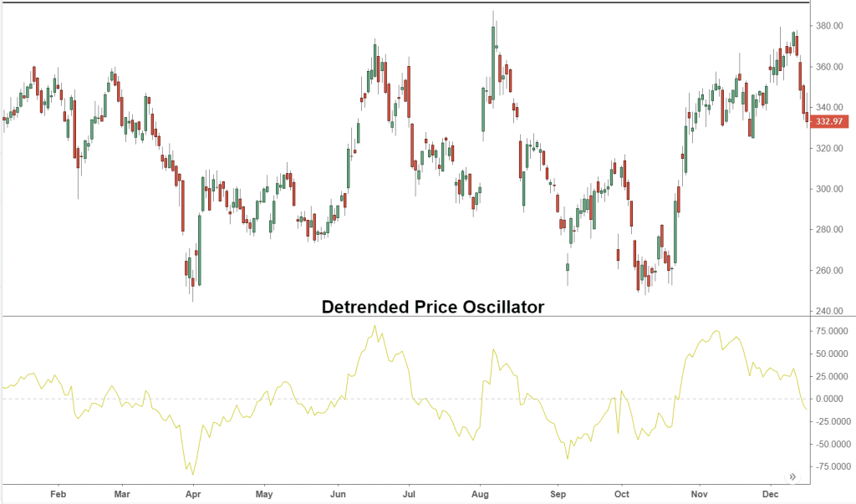Click the 320.00 price axis label

[x=829, y=148]
